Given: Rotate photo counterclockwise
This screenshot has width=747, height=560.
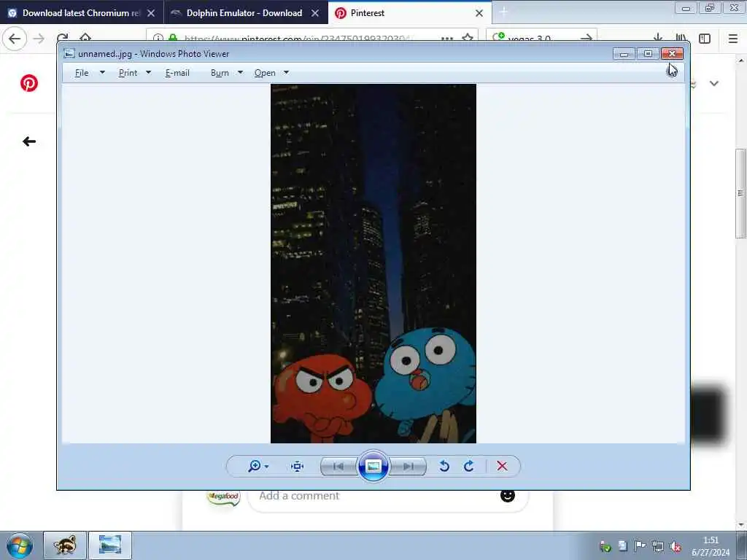Looking at the screenshot, I should point(444,466).
